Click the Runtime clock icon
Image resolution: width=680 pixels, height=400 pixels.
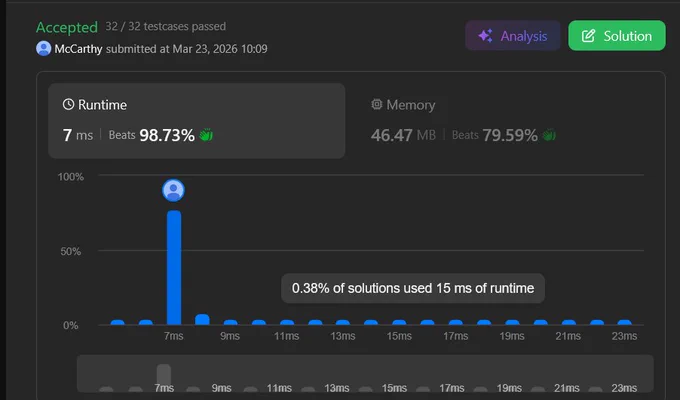tap(68, 104)
